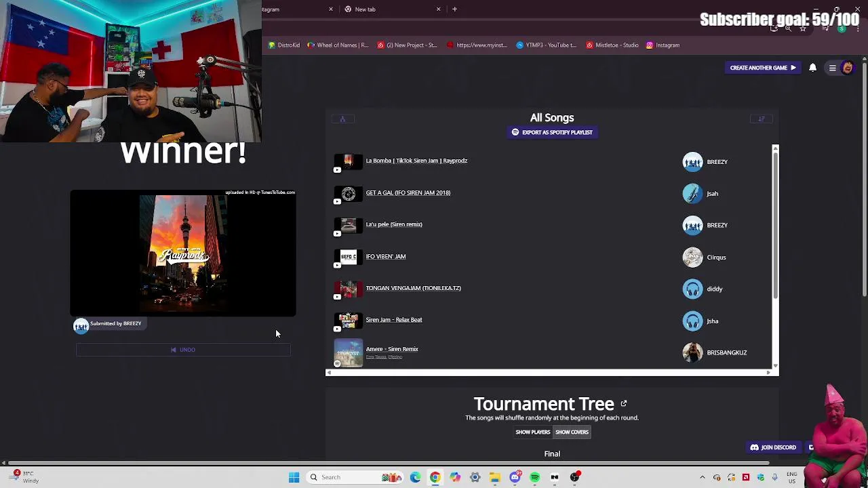Open Siren Jam - Relax Beat link
This screenshot has height=488, width=868.
click(393, 320)
